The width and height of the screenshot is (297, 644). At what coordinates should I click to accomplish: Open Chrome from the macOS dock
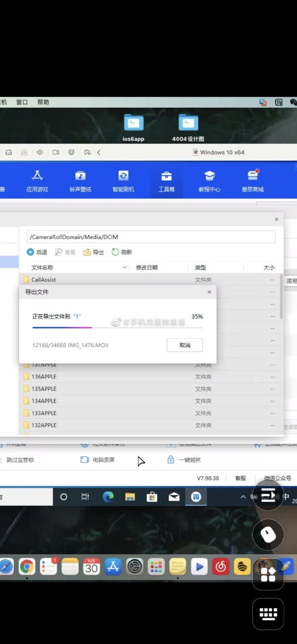(27, 567)
